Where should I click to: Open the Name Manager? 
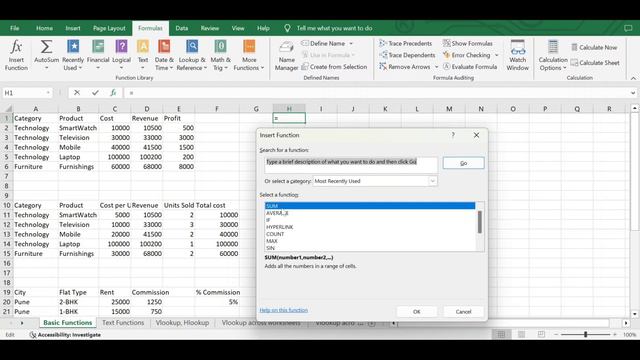(x=287, y=56)
